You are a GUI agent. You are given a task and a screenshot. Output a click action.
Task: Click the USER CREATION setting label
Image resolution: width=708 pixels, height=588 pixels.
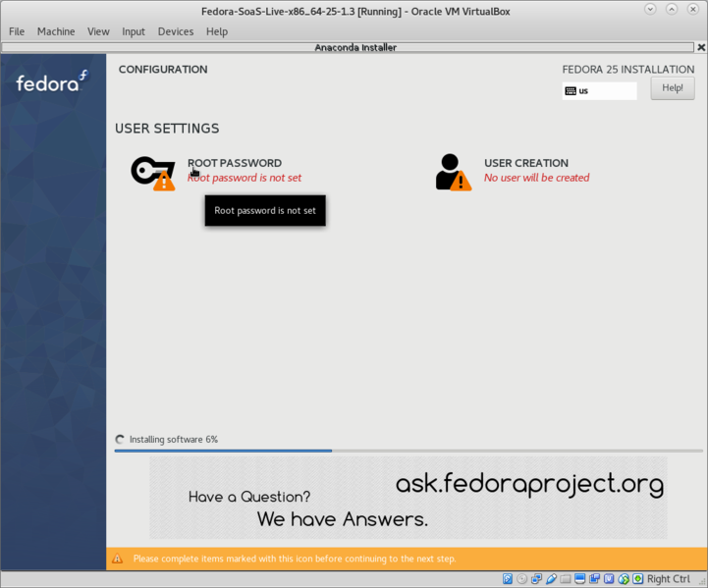pyautogui.click(x=526, y=163)
